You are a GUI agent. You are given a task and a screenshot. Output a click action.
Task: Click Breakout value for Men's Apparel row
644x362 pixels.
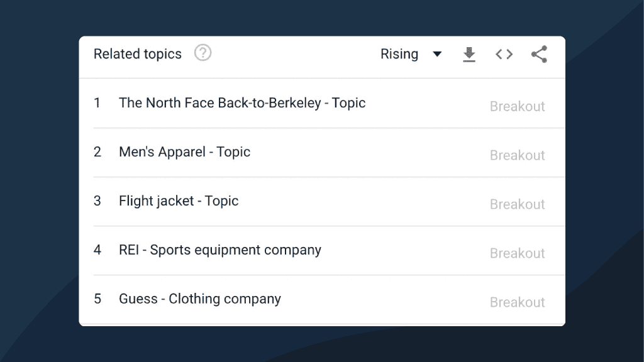(x=517, y=155)
